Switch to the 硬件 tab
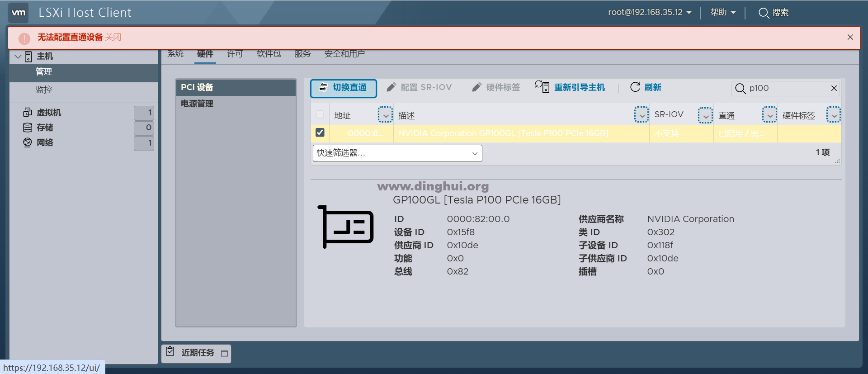The image size is (868, 374). tap(205, 54)
